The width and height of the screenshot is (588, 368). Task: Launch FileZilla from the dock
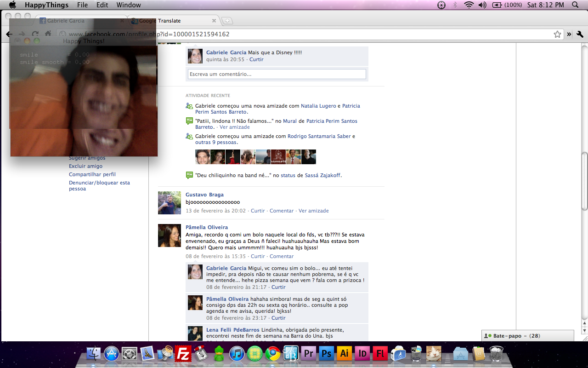183,353
